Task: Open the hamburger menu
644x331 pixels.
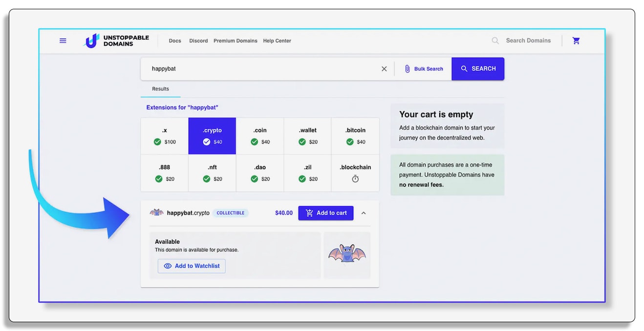Action: [x=63, y=41]
